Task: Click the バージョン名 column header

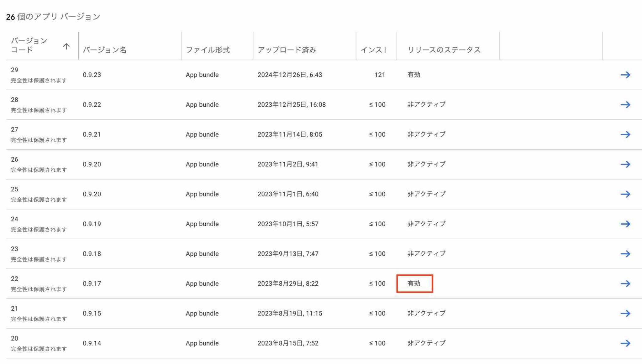Action: coord(105,50)
